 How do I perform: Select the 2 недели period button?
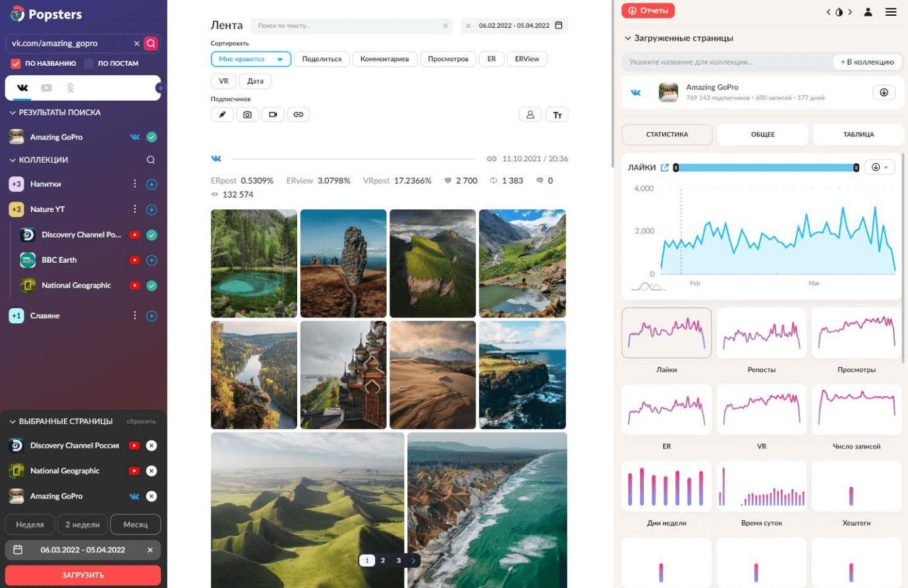coord(82,525)
